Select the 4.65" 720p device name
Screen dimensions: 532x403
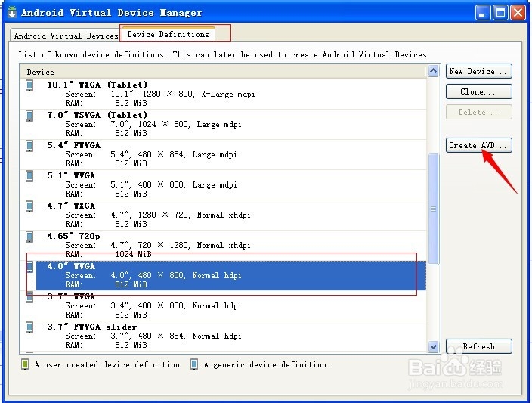coord(73,236)
